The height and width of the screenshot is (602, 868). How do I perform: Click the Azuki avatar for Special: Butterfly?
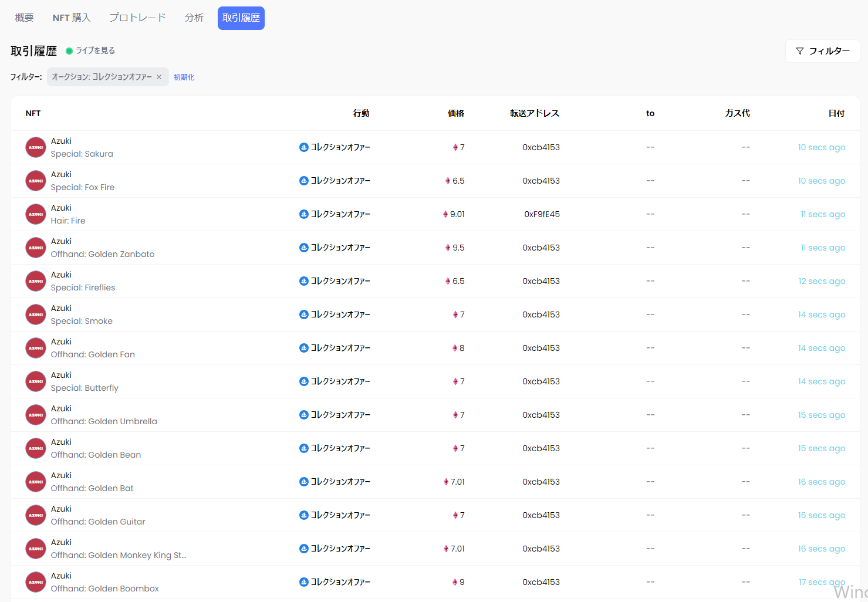coord(36,381)
